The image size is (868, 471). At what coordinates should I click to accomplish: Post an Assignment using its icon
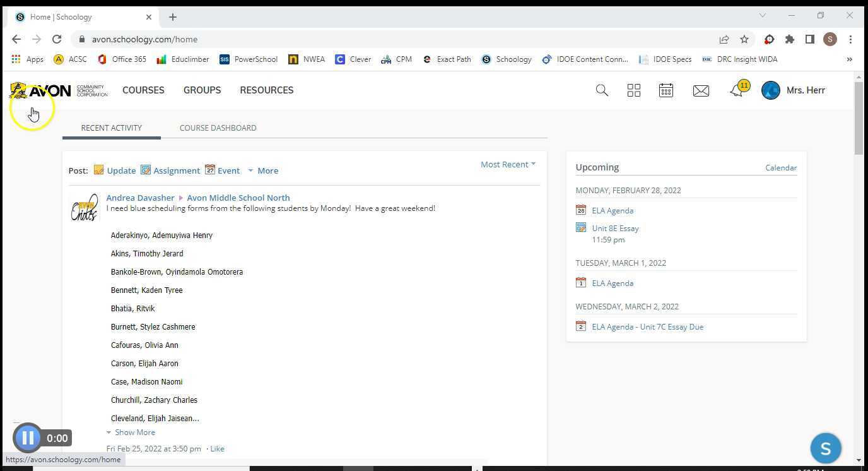tap(146, 170)
